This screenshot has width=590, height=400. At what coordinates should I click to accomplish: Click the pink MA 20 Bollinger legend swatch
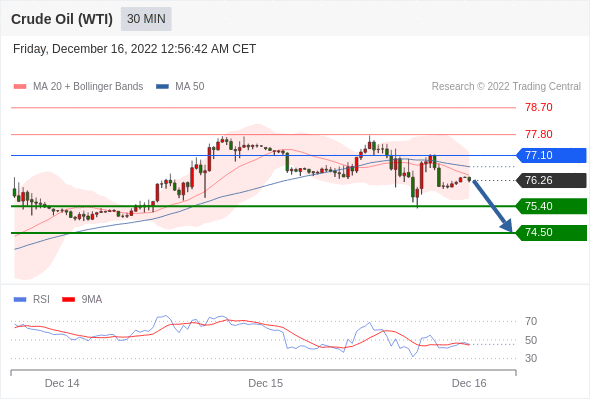click(20, 87)
